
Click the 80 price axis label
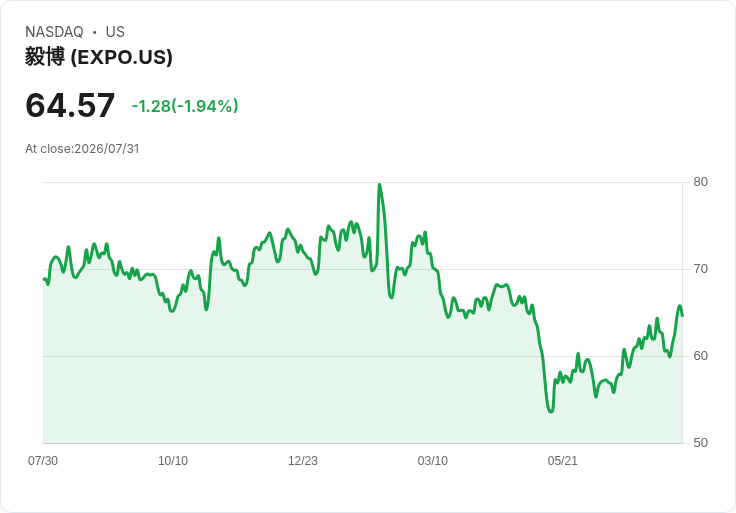click(x=700, y=182)
